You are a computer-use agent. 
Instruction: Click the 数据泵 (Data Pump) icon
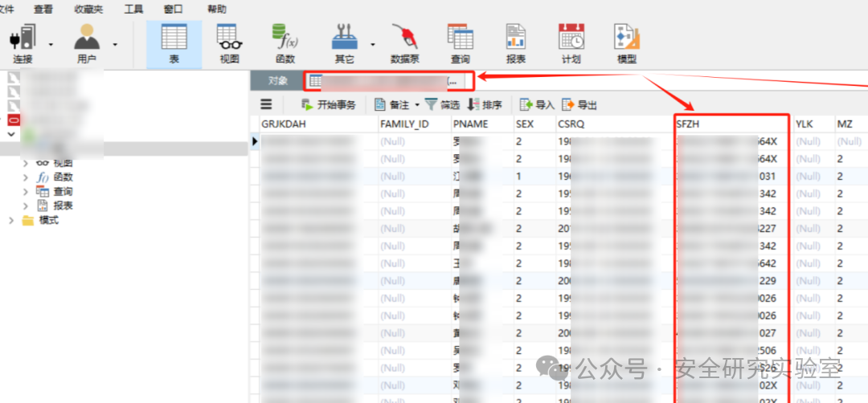tap(404, 36)
